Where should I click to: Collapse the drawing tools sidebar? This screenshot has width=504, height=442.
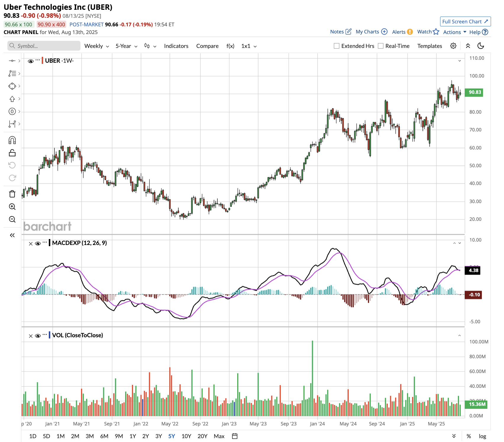pos(12,235)
